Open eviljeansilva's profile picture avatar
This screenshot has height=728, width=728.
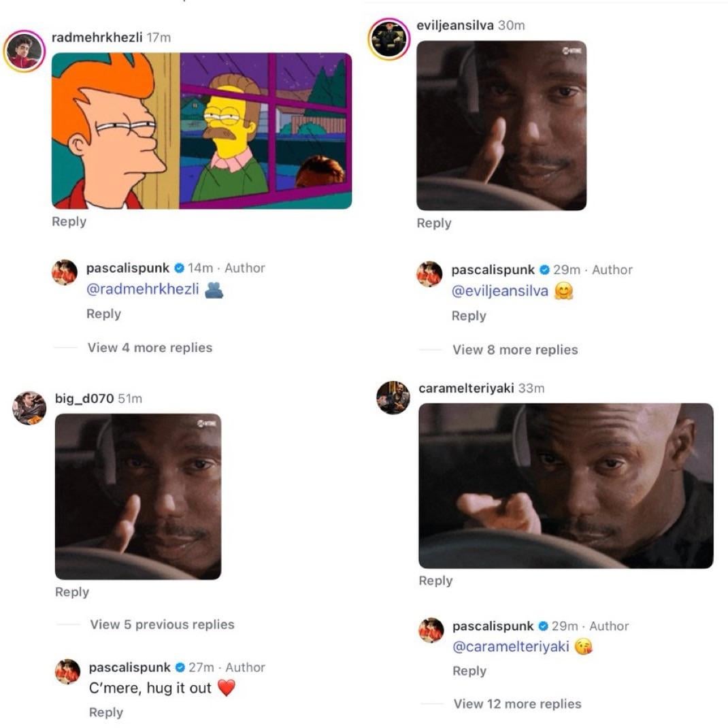pos(389,39)
